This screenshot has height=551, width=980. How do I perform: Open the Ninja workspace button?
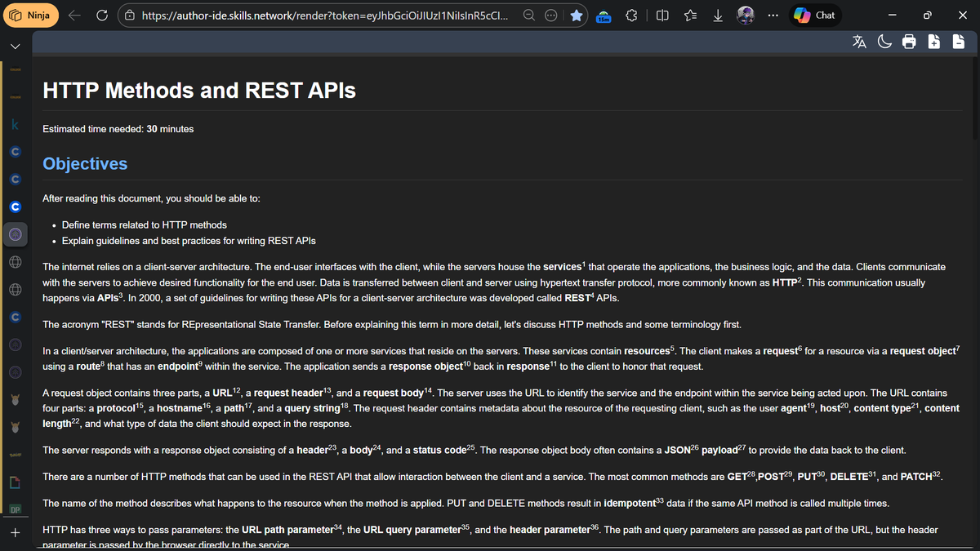pos(30,16)
